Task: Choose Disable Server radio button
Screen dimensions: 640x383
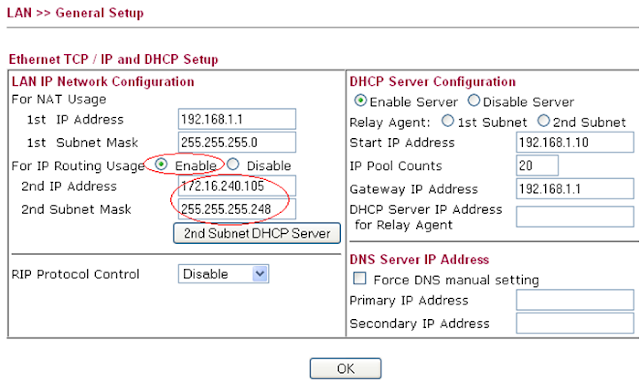Action: click(x=473, y=100)
